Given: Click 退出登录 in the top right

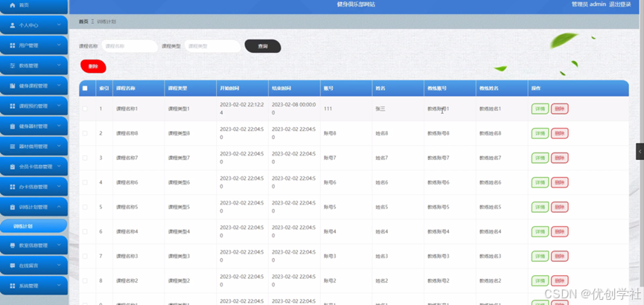Looking at the screenshot, I should (x=619, y=4).
